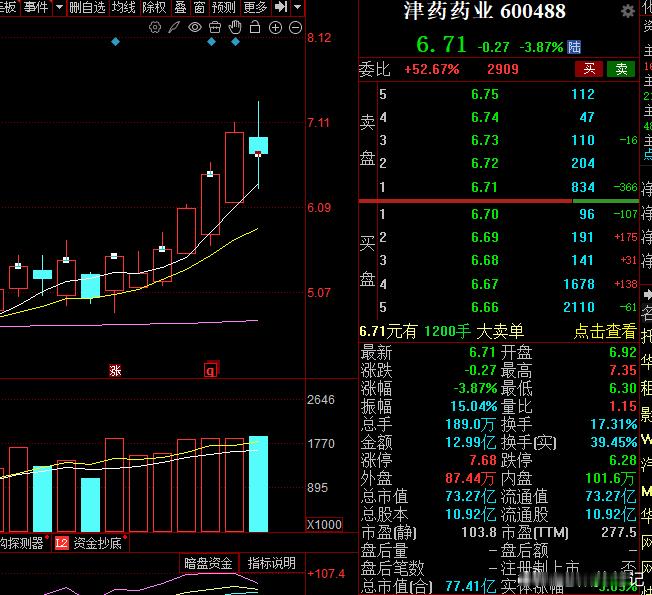Open the 事件 toolbar item
Image resolution: width=652 pixels, height=595 pixels.
[36, 7]
